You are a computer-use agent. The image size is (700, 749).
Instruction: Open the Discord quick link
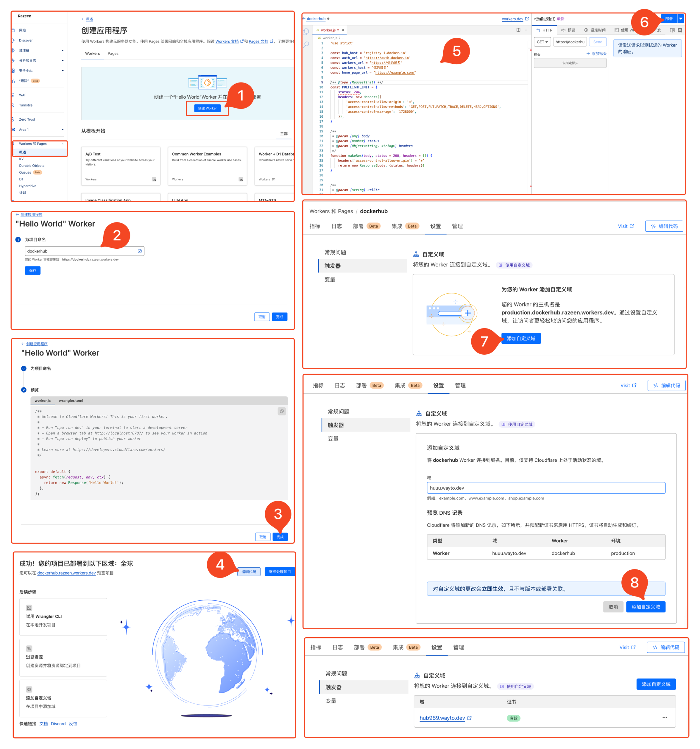(x=58, y=724)
